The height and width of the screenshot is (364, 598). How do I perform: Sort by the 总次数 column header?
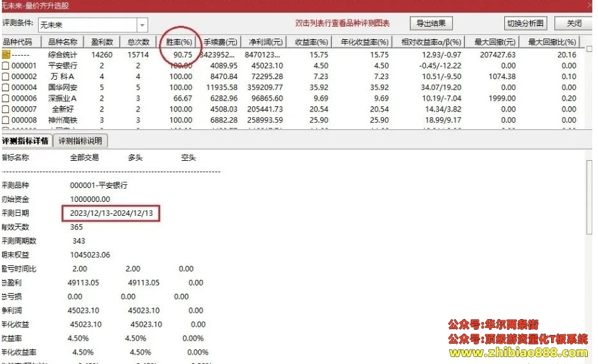138,42
